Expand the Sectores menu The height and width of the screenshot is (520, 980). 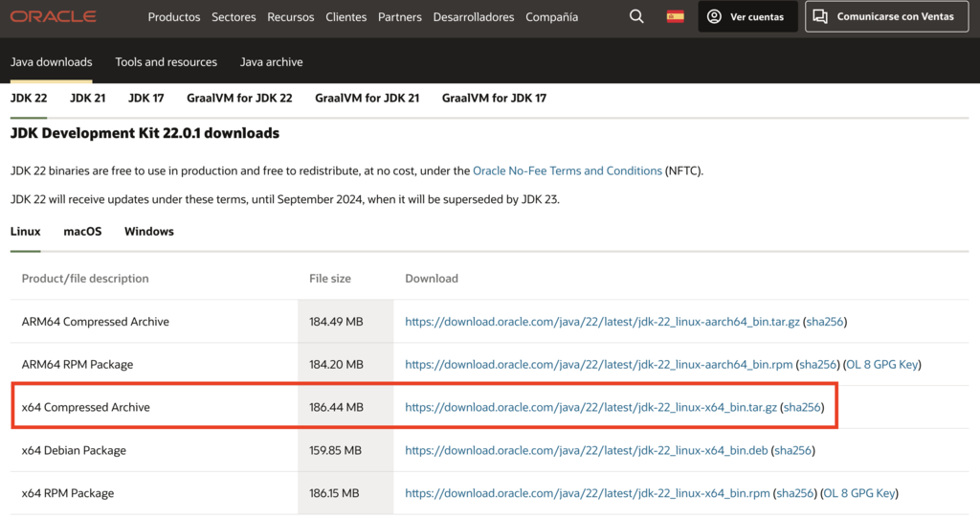[234, 17]
